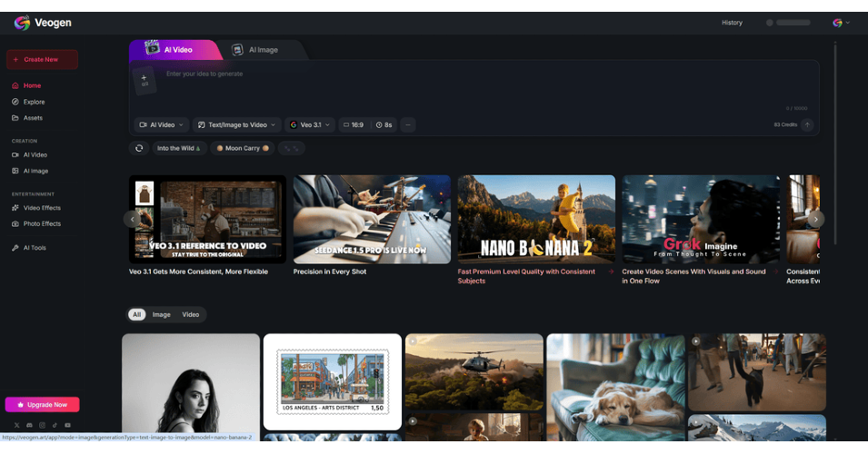The width and height of the screenshot is (868, 454).
Task: Open AI Tools in the sidebar
Action: 29,248
